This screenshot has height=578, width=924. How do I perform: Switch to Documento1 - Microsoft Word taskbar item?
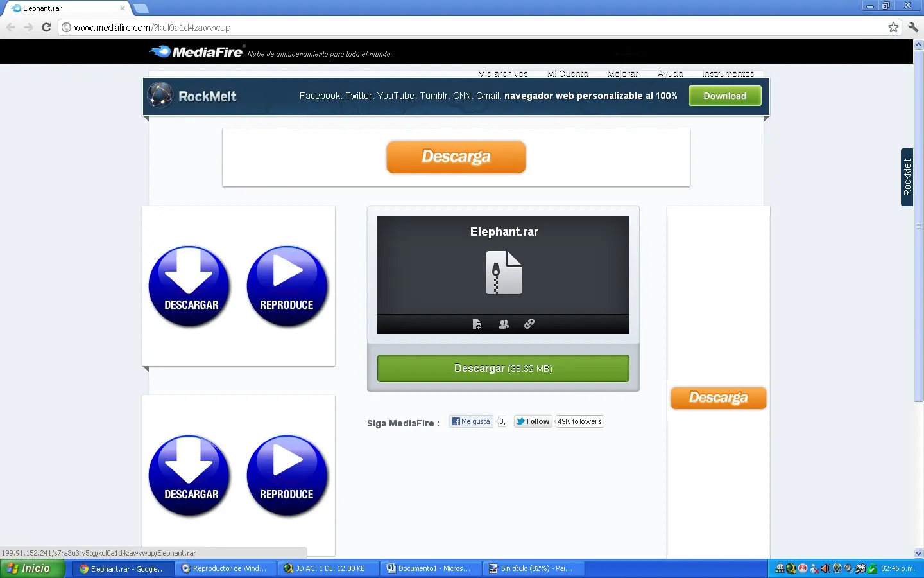pyautogui.click(x=431, y=568)
